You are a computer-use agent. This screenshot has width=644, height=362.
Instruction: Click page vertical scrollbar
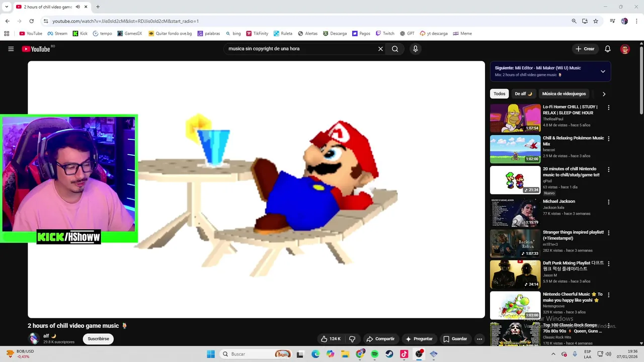(x=641, y=80)
